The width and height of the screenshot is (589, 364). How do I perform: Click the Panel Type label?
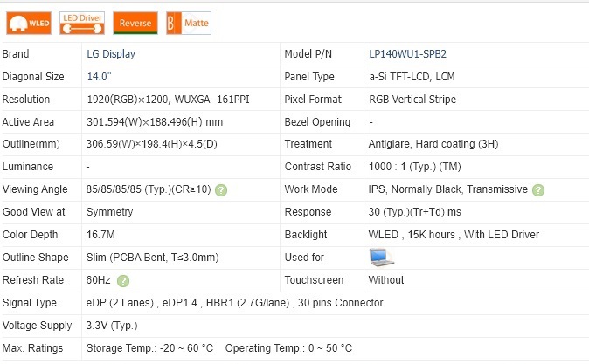click(309, 77)
